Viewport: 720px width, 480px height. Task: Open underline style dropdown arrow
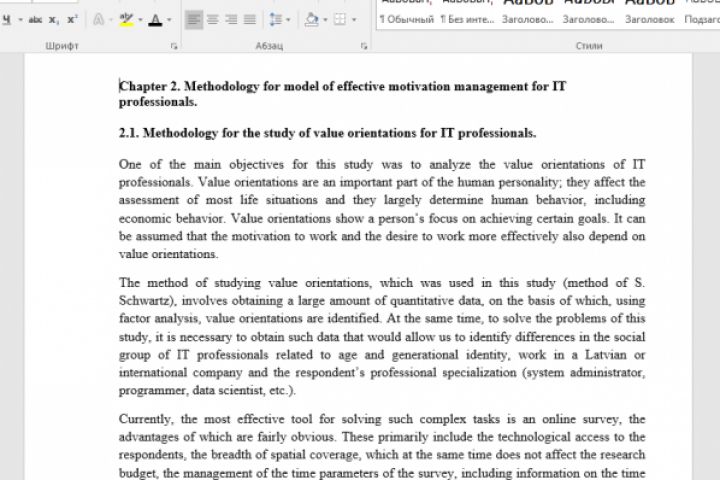20,20
